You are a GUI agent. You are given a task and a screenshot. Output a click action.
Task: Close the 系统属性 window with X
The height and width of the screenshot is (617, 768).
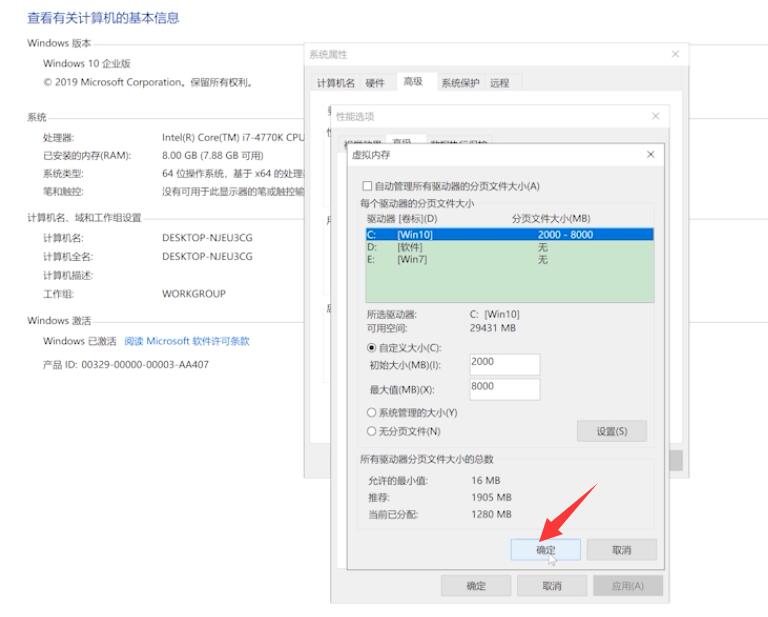675,54
